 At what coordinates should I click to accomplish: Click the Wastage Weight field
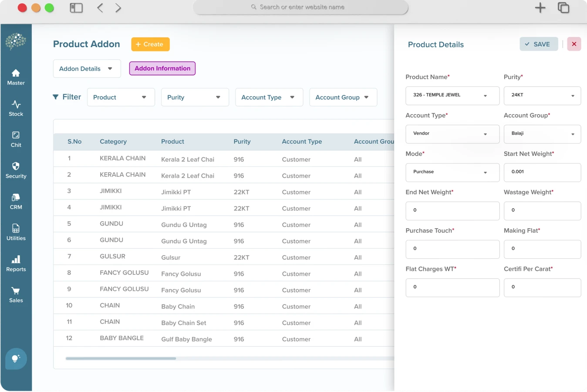(542, 210)
